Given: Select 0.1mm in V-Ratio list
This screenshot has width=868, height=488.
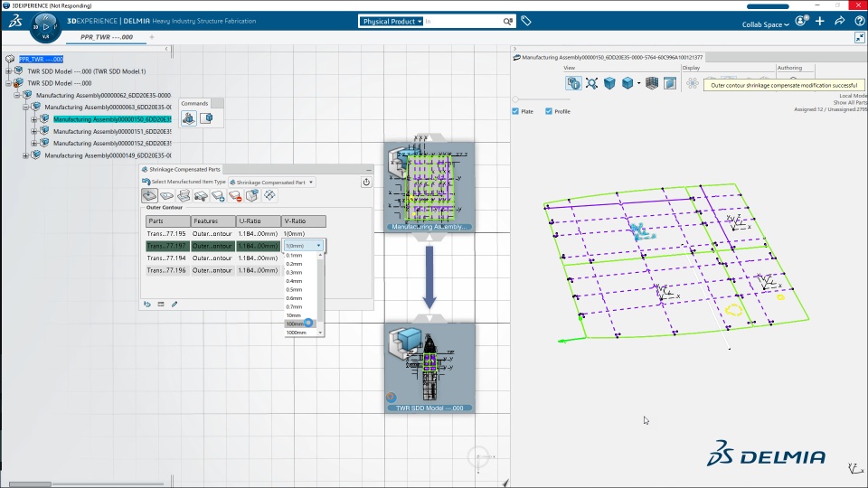Looking at the screenshot, I should tap(300, 255).
